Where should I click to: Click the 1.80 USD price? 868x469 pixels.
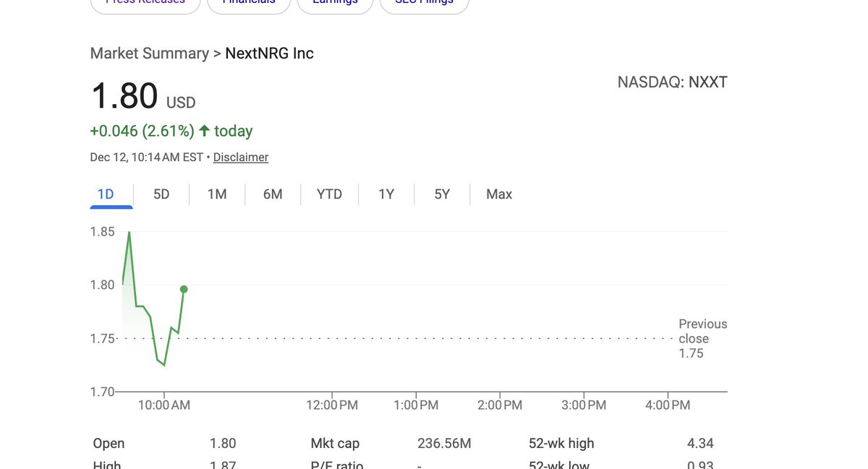point(143,97)
